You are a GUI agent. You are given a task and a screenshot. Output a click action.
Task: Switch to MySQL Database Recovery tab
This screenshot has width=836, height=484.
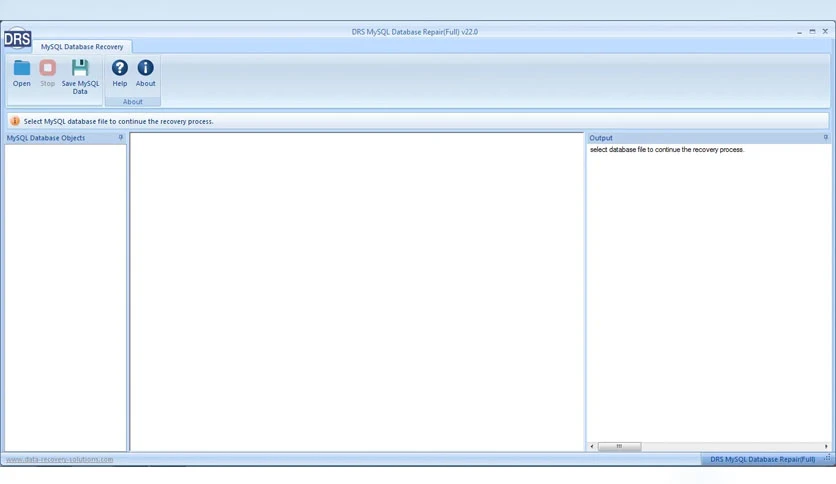[x=82, y=46]
